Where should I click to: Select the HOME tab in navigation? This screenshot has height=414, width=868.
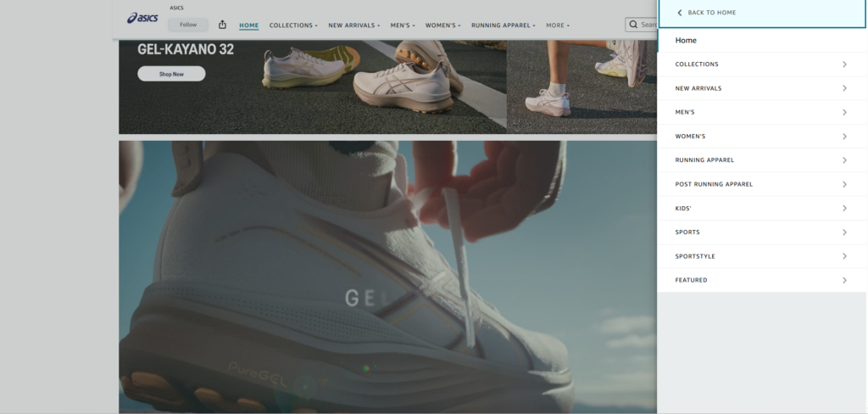[x=248, y=25]
